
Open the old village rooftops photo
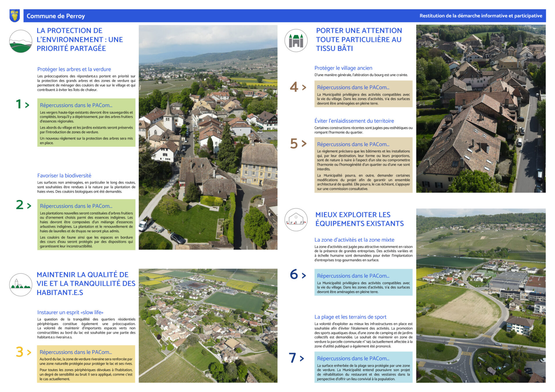pos(481,109)
